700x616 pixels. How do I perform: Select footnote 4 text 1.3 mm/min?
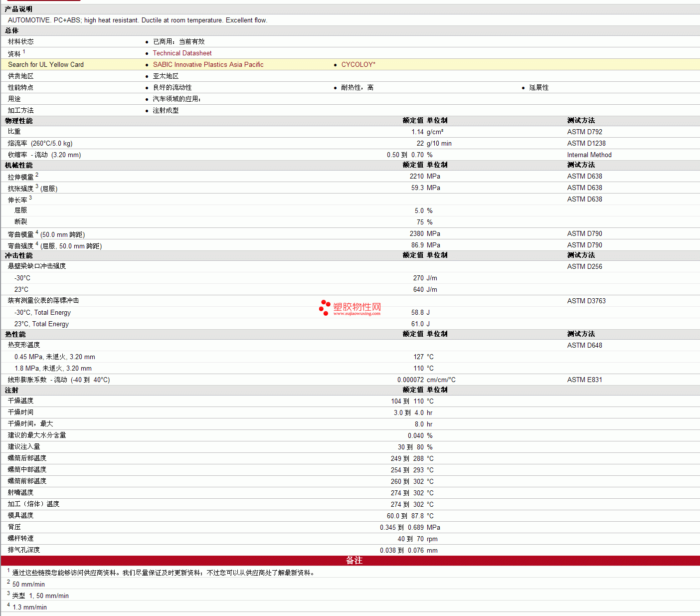pyautogui.click(x=29, y=607)
